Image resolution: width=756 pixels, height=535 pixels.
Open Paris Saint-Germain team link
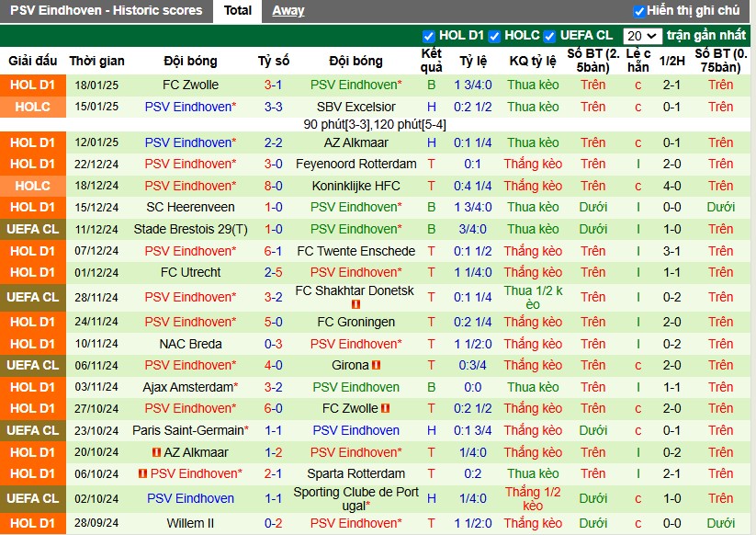(190, 430)
